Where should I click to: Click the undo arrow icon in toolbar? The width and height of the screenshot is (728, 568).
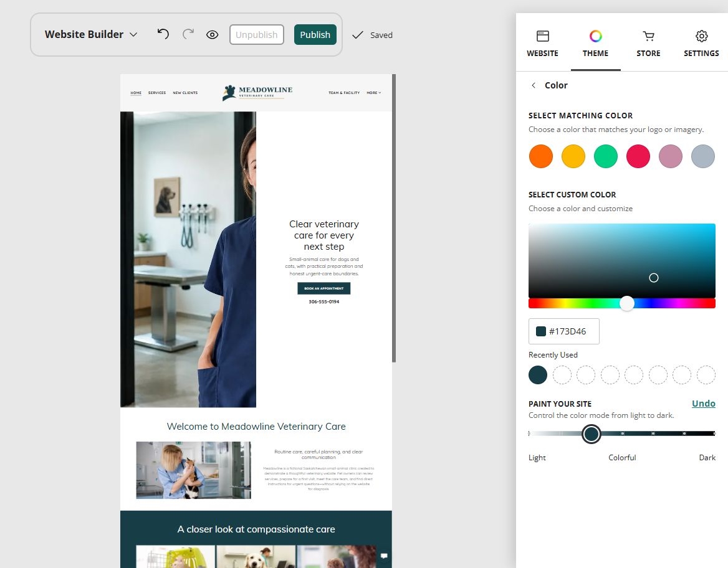pos(163,34)
